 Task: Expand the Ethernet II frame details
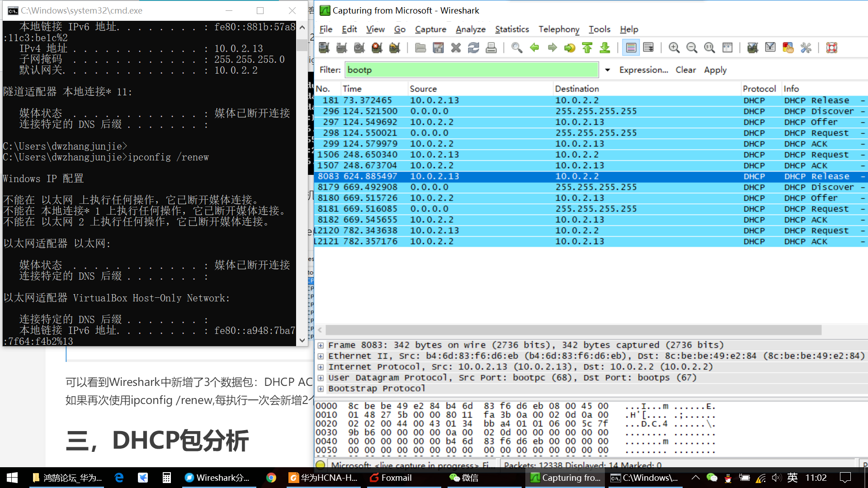tap(321, 356)
